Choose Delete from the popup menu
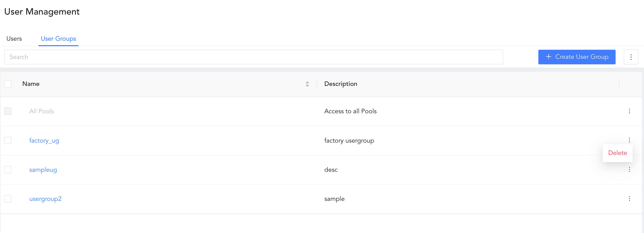This screenshot has width=644, height=233. [x=617, y=153]
